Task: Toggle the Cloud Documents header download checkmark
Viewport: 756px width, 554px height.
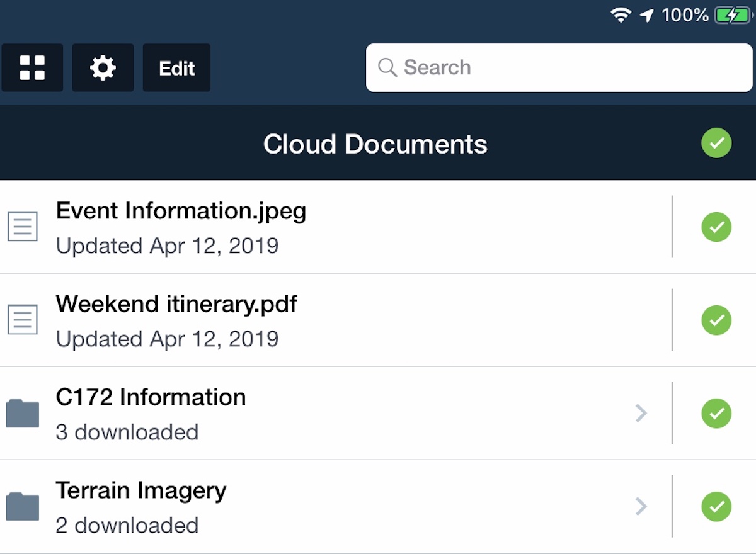Action: [x=716, y=144]
